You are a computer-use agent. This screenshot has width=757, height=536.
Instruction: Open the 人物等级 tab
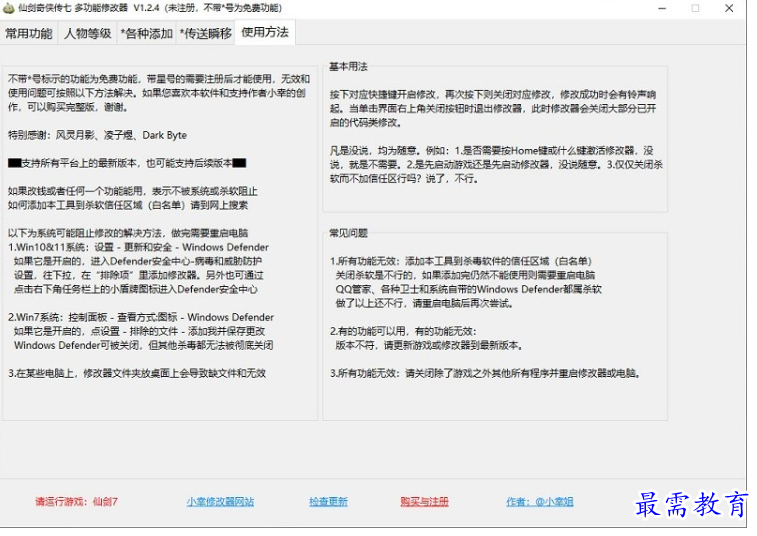(x=88, y=33)
